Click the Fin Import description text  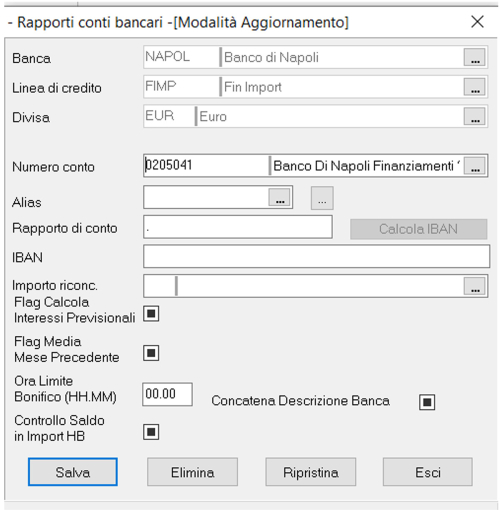tap(253, 87)
